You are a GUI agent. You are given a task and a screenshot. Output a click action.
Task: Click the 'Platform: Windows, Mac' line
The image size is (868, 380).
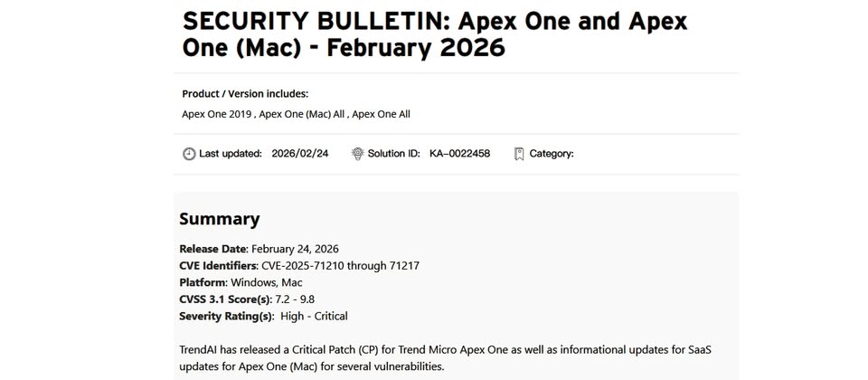tap(241, 282)
